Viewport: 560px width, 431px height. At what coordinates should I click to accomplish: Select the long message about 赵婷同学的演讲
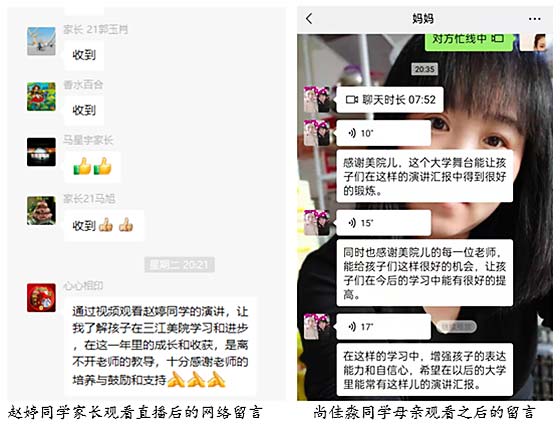(160, 346)
